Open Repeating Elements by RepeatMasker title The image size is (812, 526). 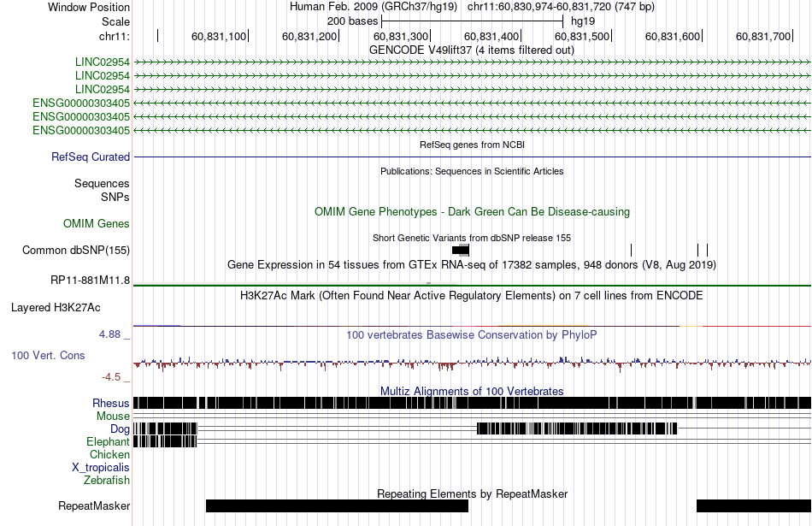coord(472,493)
